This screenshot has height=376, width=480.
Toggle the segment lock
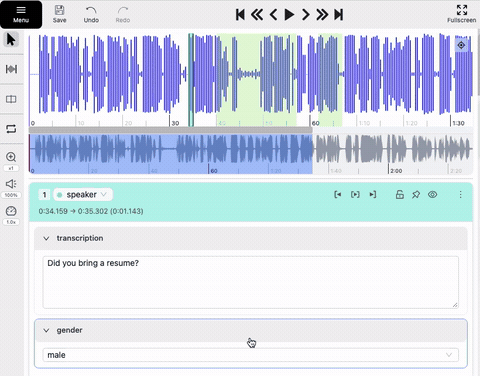pyautogui.click(x=400, y=195)
